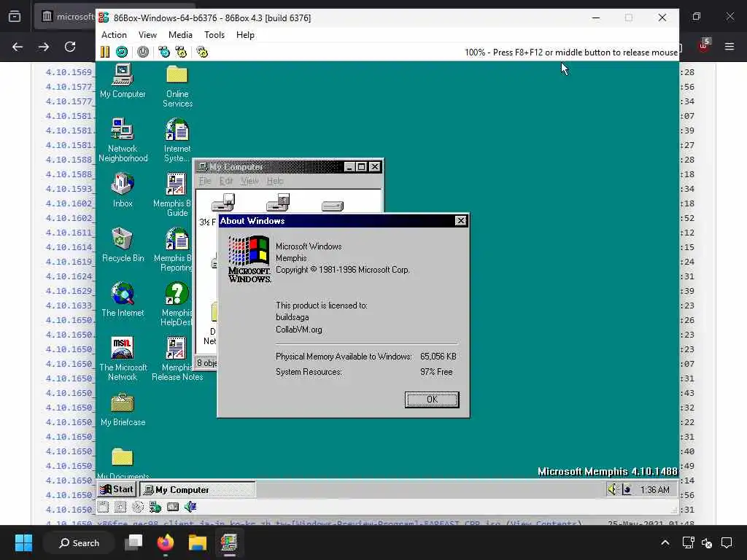Pause emulation with the yellow pause icon
This screenshot has height=560, width=747.
105,52
